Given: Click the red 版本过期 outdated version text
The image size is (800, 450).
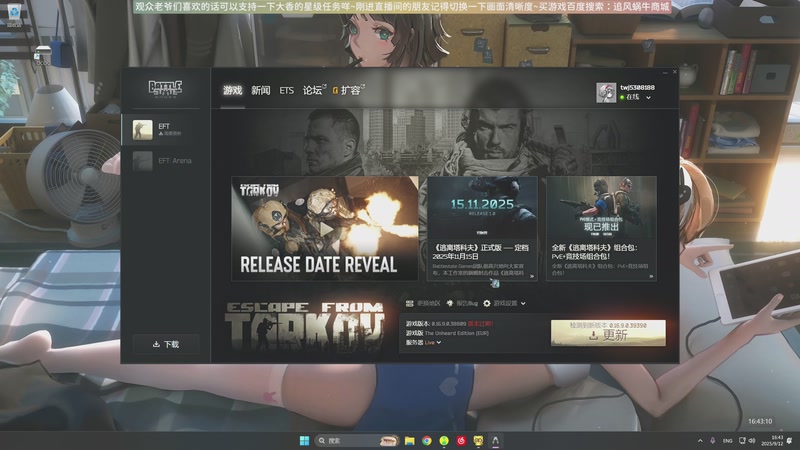Looking at the screenshot, I should (480, 323).
